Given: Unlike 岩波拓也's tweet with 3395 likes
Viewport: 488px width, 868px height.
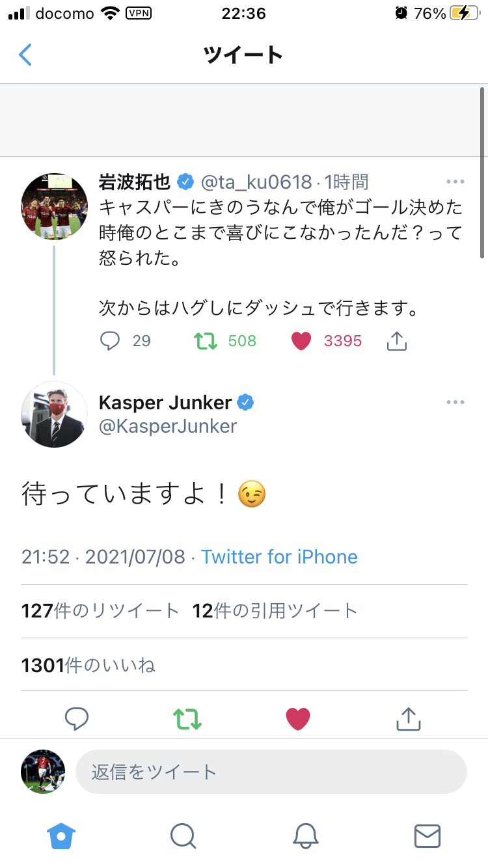Looking at the screenshot, I should pos(301,340).
